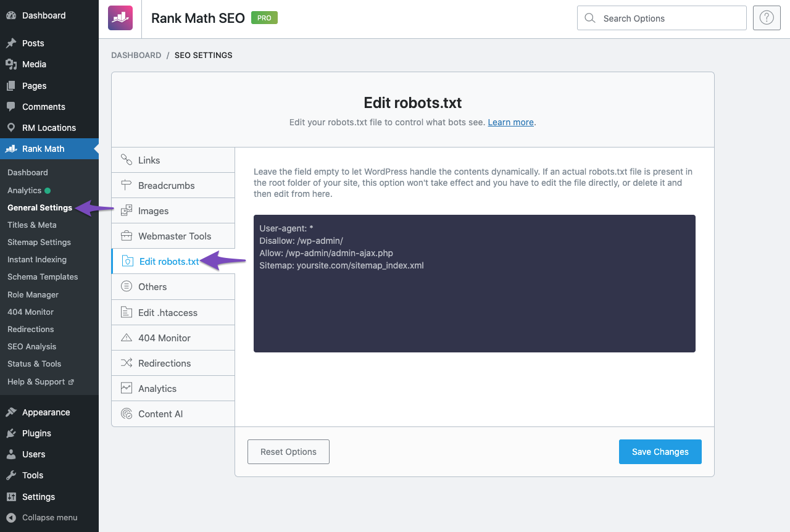Click the Rank Math logo icon
The width and height of the screenshot is (790, 532).
pos(120,18)
